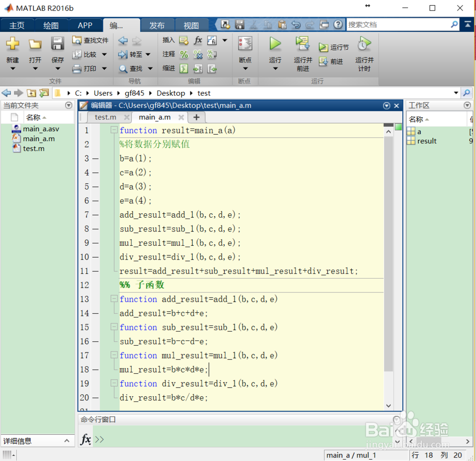Toggle breakpoint dash on line 7
This screenshot has width=476, height=461.
[x=95, y=215]
